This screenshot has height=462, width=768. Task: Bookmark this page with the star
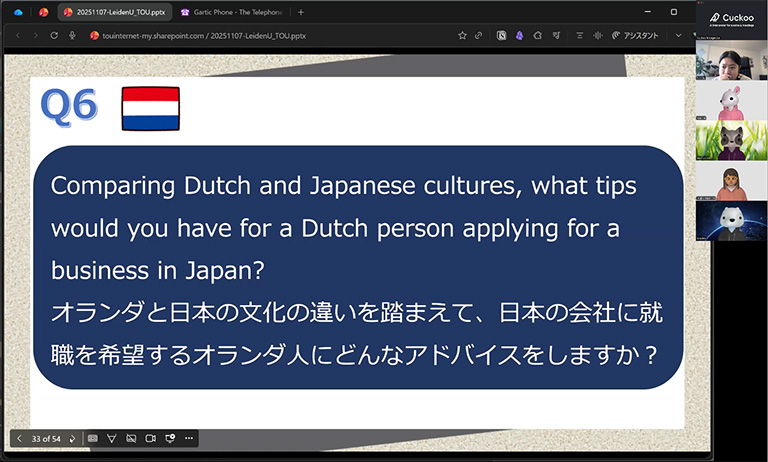tap(462, 35)
